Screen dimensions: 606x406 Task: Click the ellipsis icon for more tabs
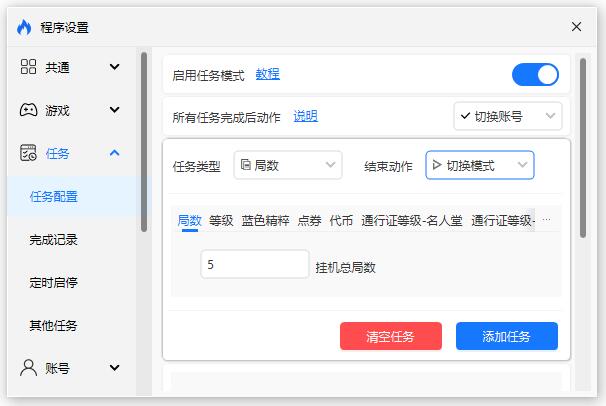click(545, 220)
